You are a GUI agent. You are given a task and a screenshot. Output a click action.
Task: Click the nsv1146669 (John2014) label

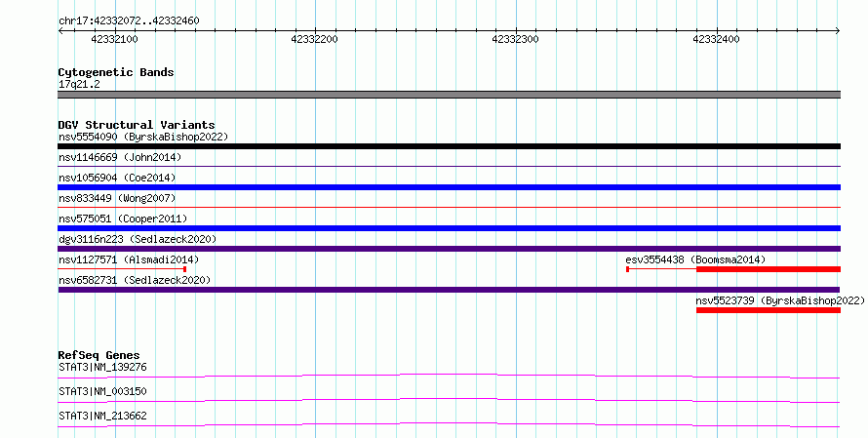point(120,157)
